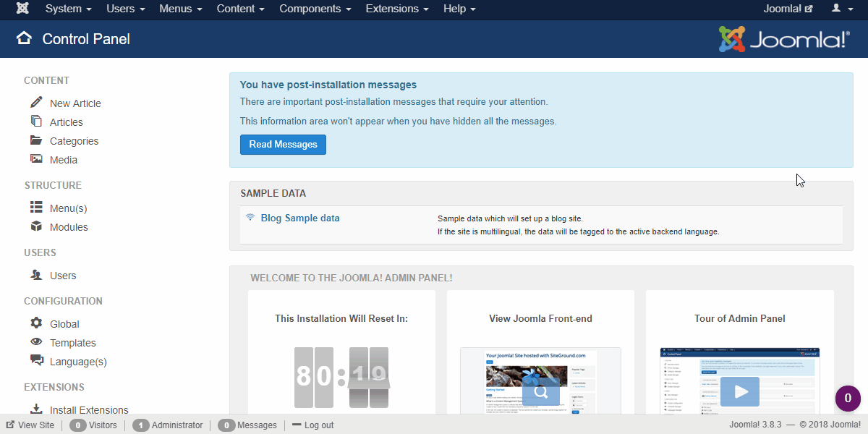Click the Joomla logo icon in the top bar
This screenshot has width=868, height=434.
tap(22, 9)
